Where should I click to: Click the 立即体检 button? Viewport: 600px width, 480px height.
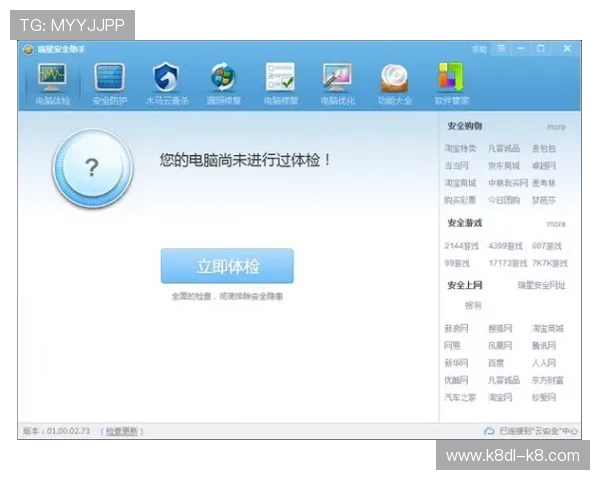(x=227, y=266)
